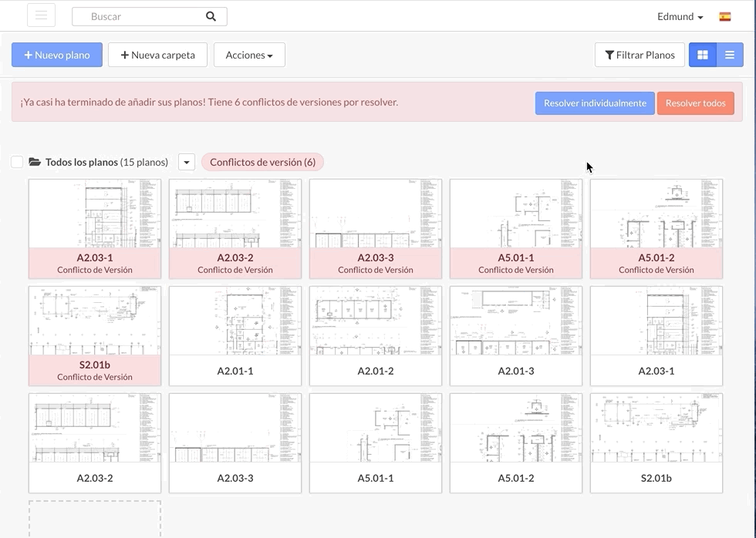Screen dimensions: 756x538
Task: Switch to grid view layout
Action: (702, 55)
